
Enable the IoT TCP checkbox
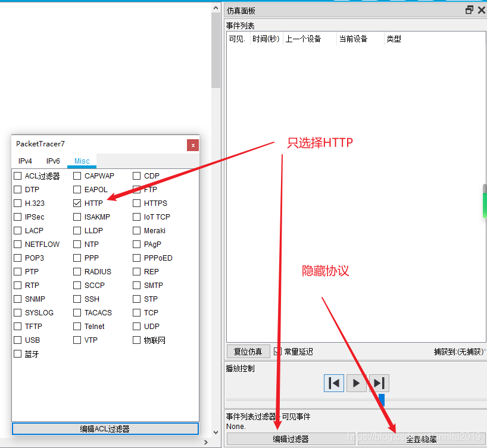(137, 217)
